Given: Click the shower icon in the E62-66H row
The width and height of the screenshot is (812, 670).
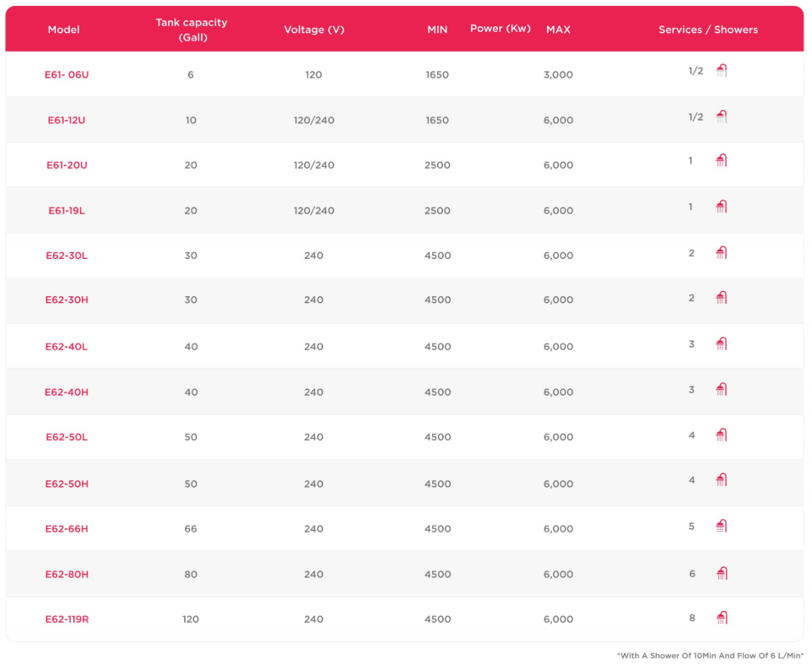Looking at the screenshot, I should [x=721, y=527].
